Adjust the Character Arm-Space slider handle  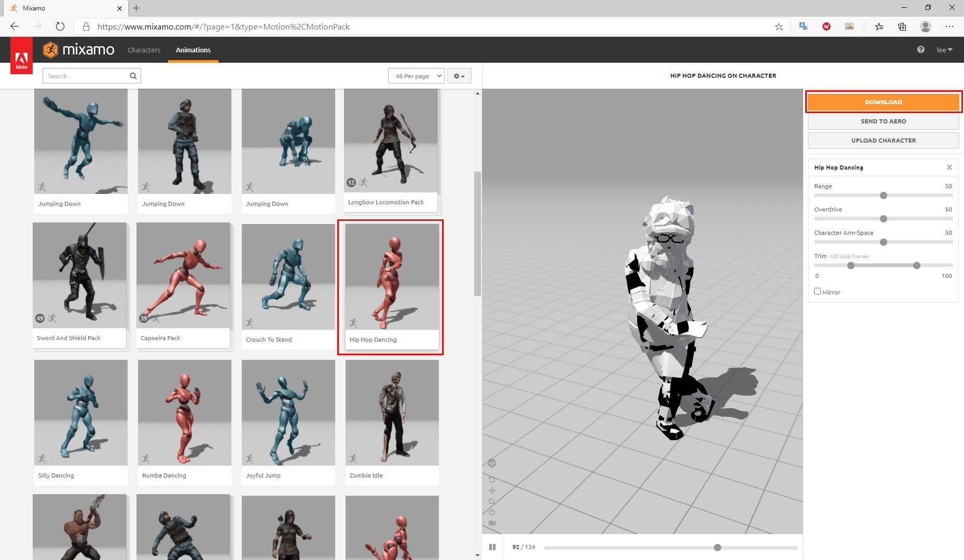tap(884, 242)
